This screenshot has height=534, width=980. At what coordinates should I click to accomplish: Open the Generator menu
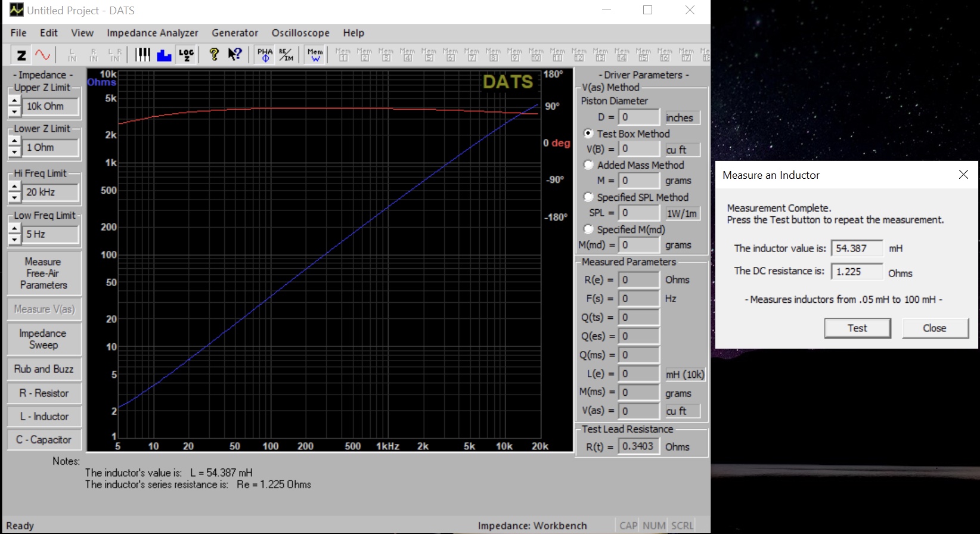pyautogui.click(x=235, y=33)
